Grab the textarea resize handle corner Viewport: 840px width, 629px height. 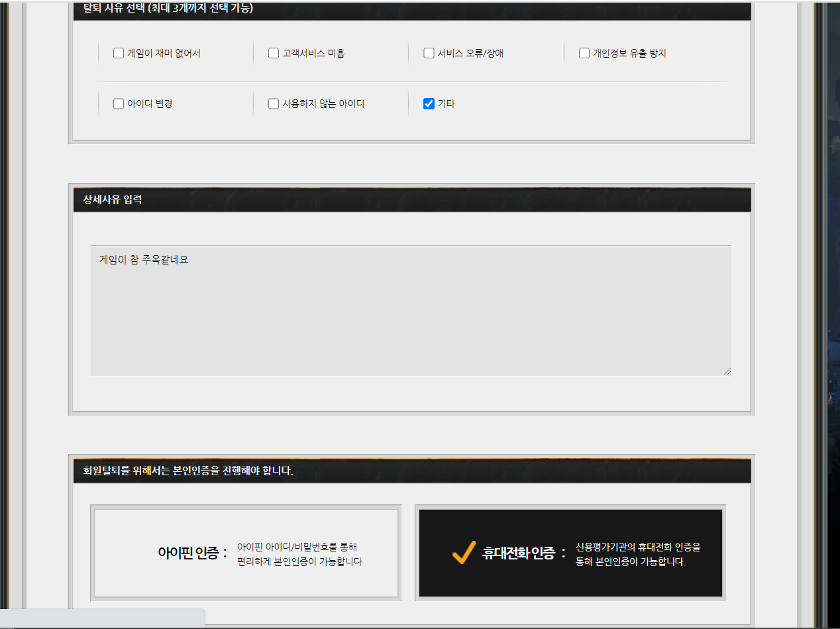coord(727,371)
